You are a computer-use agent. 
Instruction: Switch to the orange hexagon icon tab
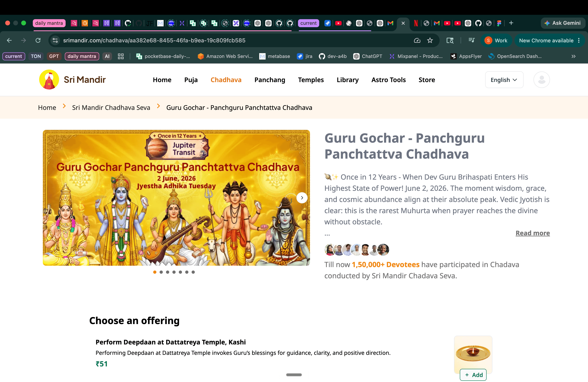[85, 23]
